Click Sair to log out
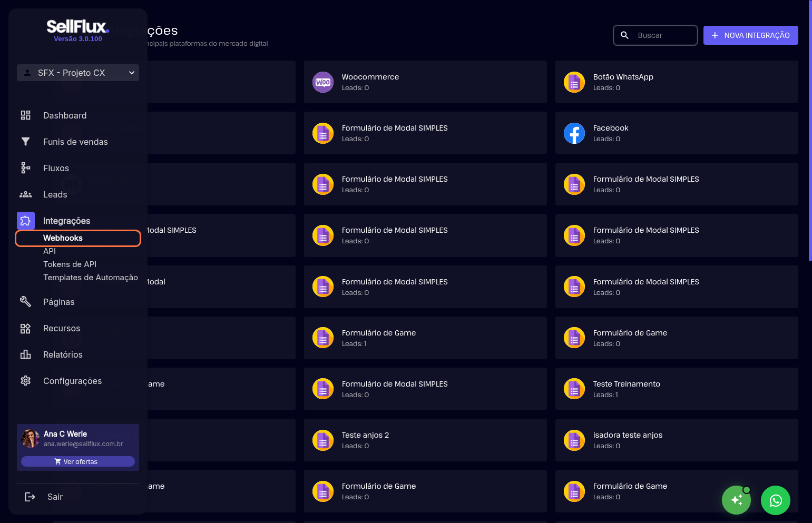Viewport: 812px width, 523px height. pos(54,497)
